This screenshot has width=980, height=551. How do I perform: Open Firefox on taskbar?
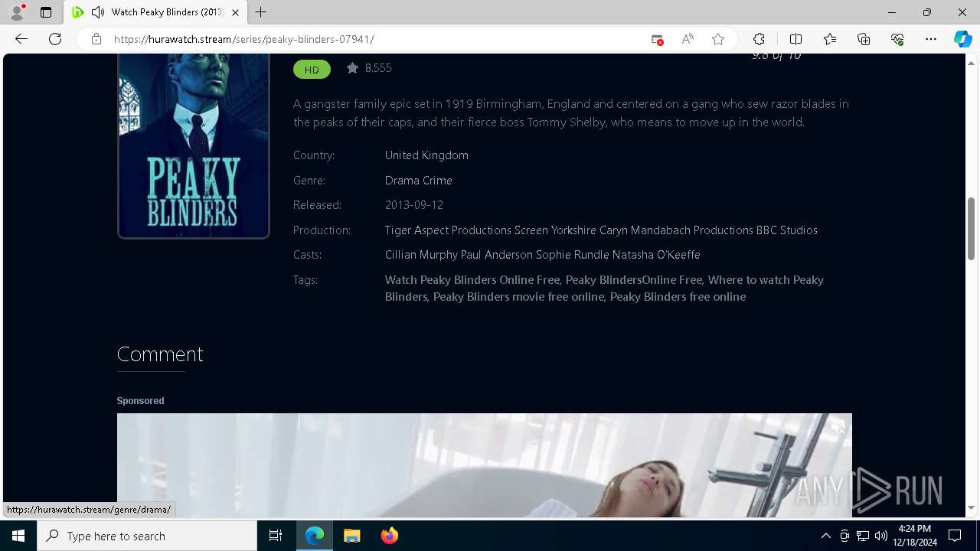pos(390,536)
